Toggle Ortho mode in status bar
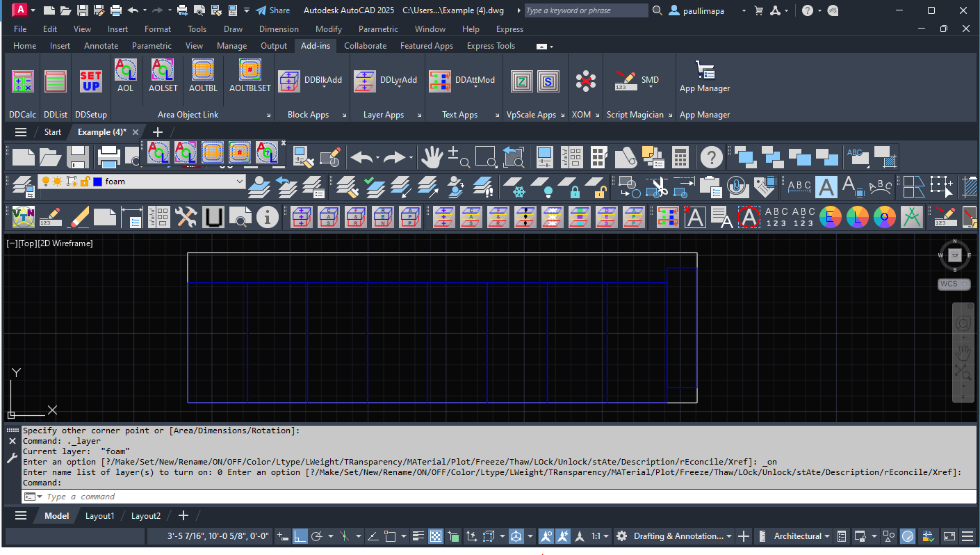This screenshot has width=980, height=555. pos(300,536)
